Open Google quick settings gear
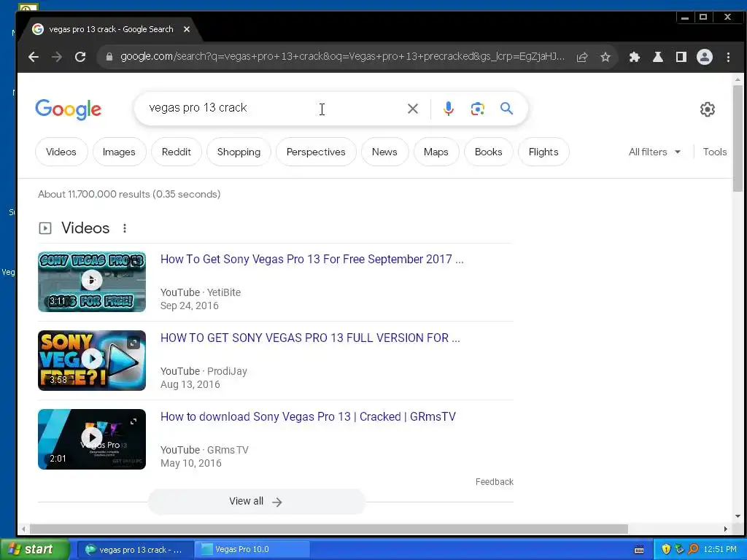Viewport: 747px width, 560px height. [708, 109]
